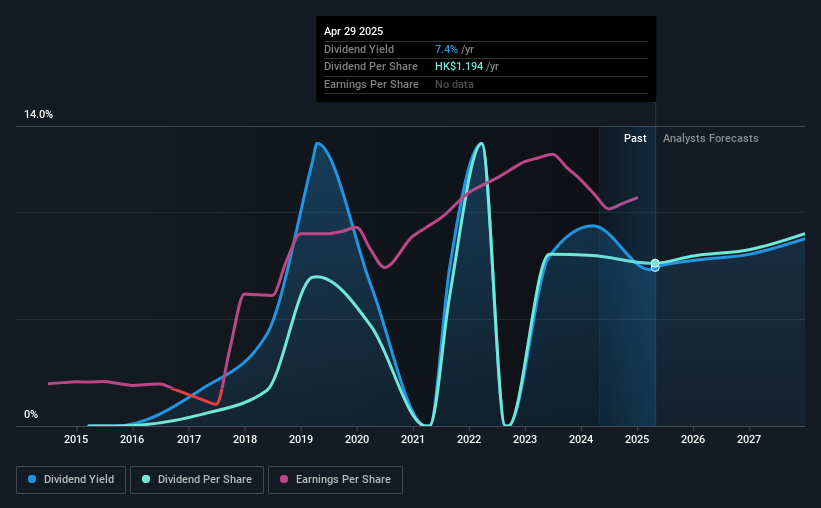Select the 2022 x-axis label
Viewport: 821px width, 508px height.
(x=469, y=439)
